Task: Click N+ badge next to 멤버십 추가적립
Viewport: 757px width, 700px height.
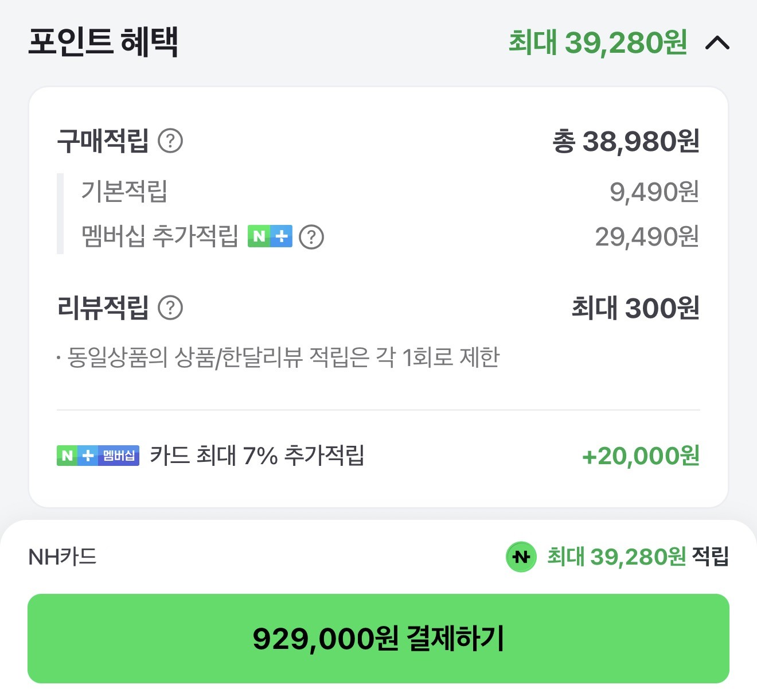Action: click(270, 236)
